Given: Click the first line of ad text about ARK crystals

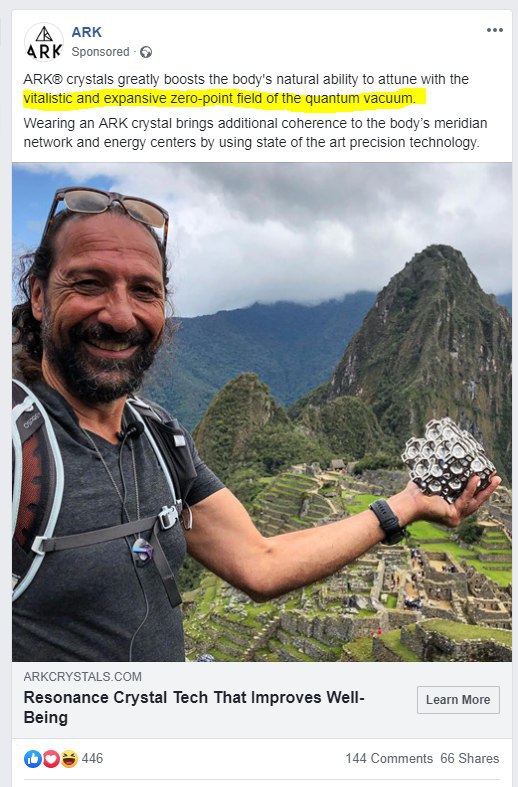Looking at the screenshot, I should coord(246,79).
